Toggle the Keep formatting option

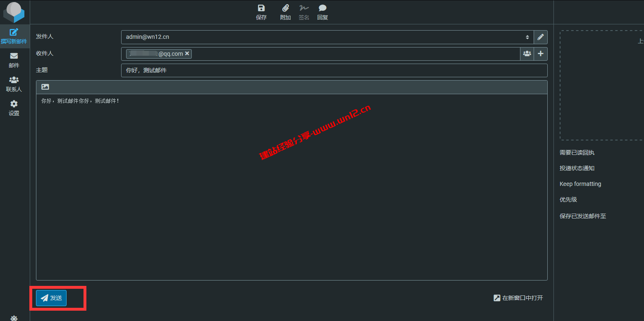point(580,184)
